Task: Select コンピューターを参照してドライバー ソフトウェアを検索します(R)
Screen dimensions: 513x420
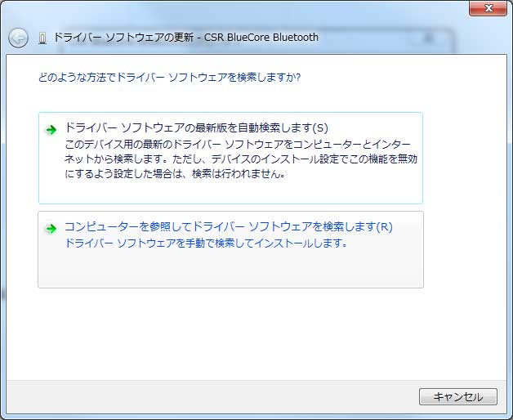Action: 230,250
